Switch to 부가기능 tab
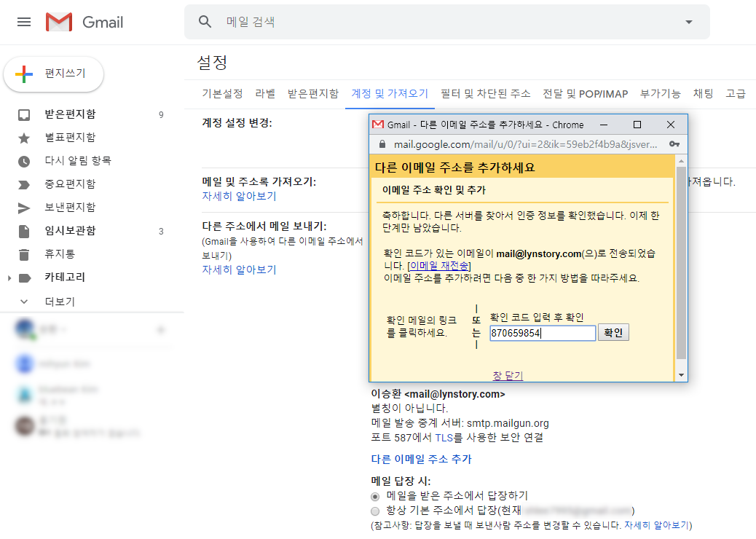Viewport: 756px width, 539px height. click(x=661, y=93)
